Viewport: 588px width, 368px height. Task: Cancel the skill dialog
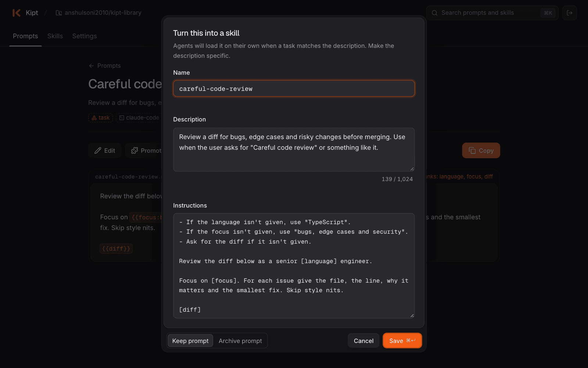tap(363, 341)
